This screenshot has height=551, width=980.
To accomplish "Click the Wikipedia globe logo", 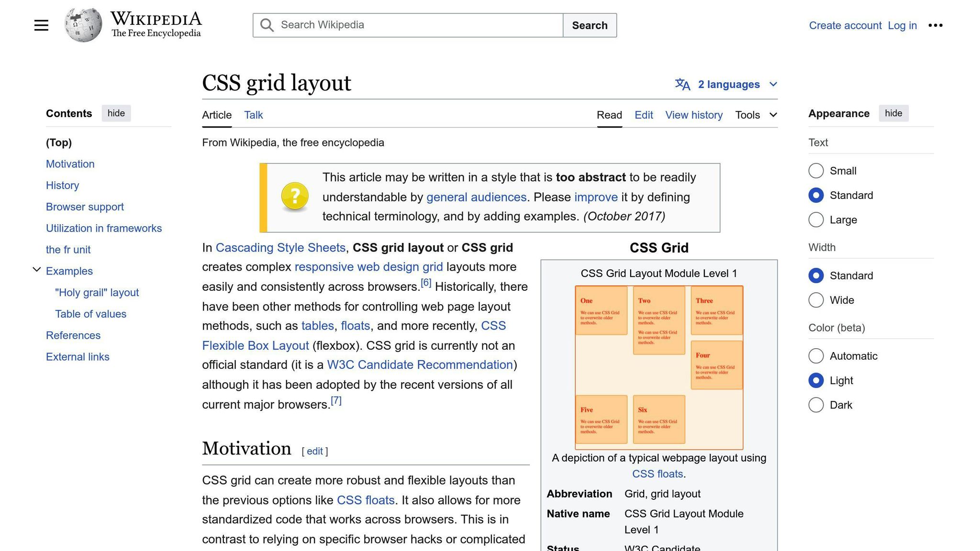I will [83, 25].
